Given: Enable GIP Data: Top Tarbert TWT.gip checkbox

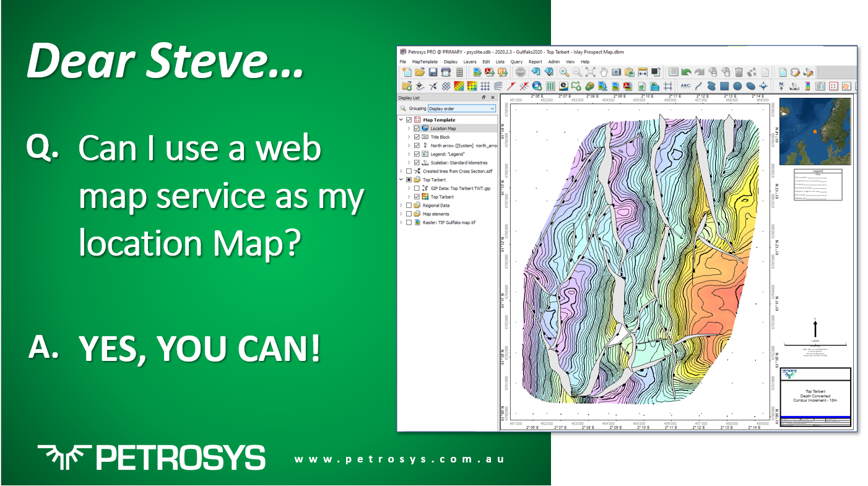Looking at the screenshot, I should [x=417, y=188].
